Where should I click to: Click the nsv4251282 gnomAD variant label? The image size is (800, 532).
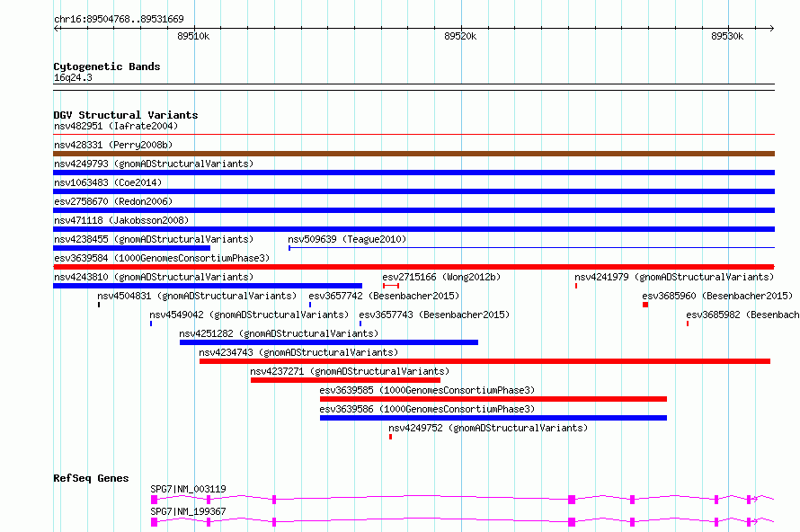279,333
